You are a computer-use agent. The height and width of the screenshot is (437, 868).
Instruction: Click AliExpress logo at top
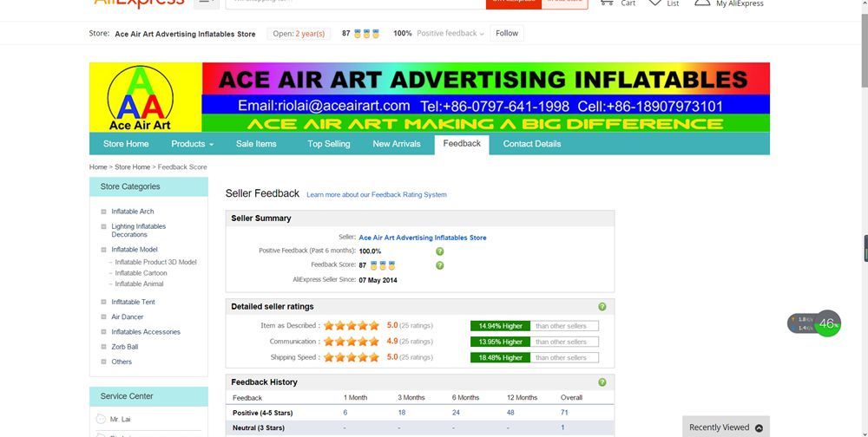point(139,3)
